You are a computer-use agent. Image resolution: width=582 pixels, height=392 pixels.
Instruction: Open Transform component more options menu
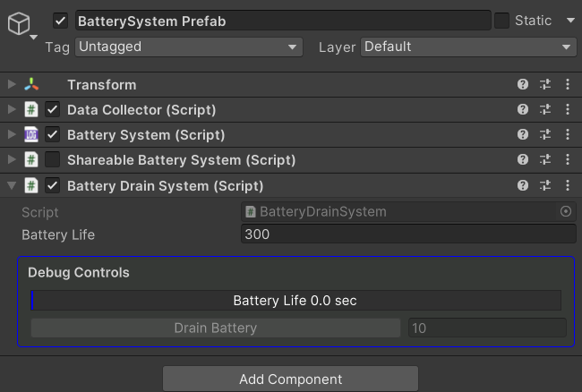pos(568,84)
